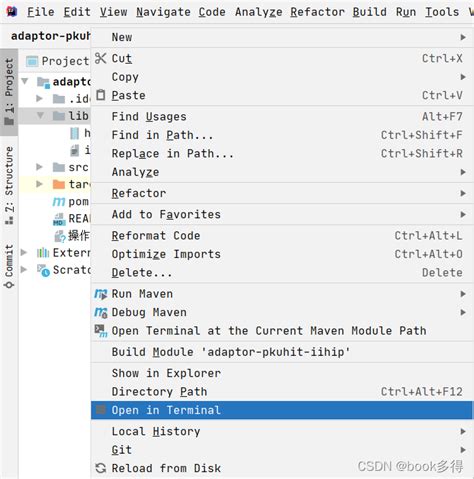Toggle the Commit tool window tab
474x479 pixels.
pyautogui.click(x=9, y=266)
